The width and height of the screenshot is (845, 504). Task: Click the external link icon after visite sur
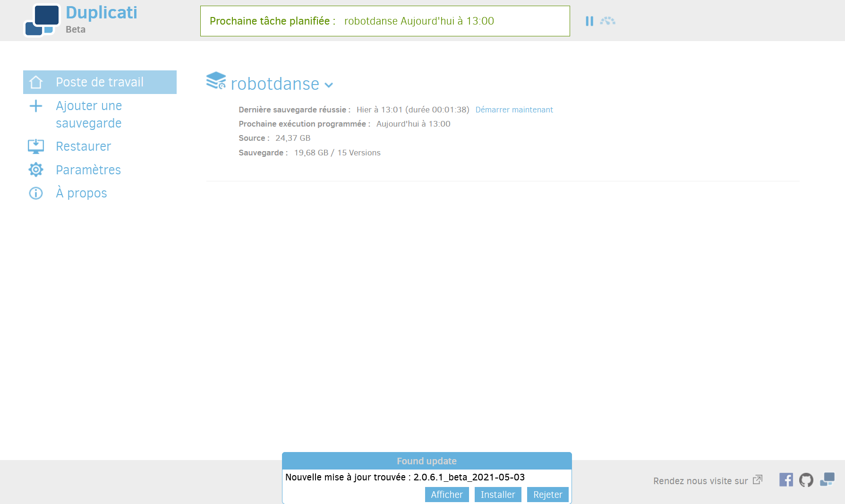(x=758, y=479)
